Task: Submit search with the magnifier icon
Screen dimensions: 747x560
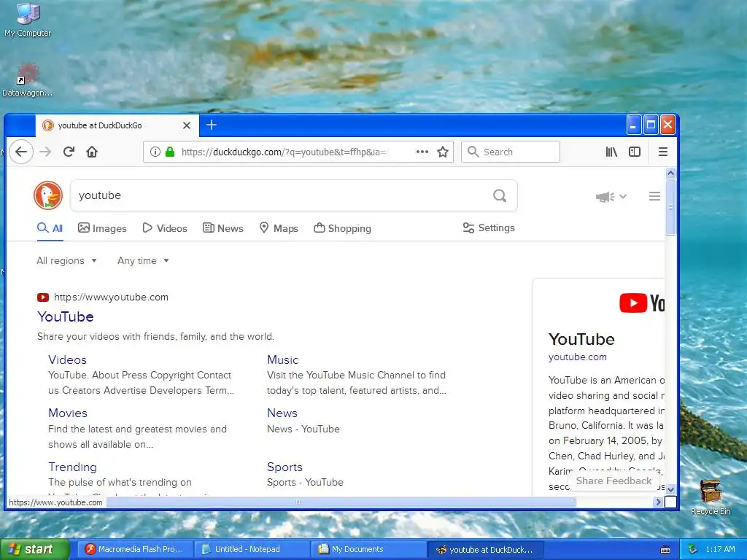Action: (500, 195)
